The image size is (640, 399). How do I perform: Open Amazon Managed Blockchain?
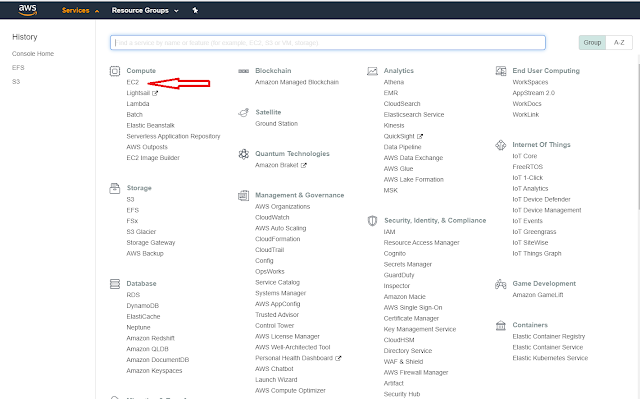point(297,82)
